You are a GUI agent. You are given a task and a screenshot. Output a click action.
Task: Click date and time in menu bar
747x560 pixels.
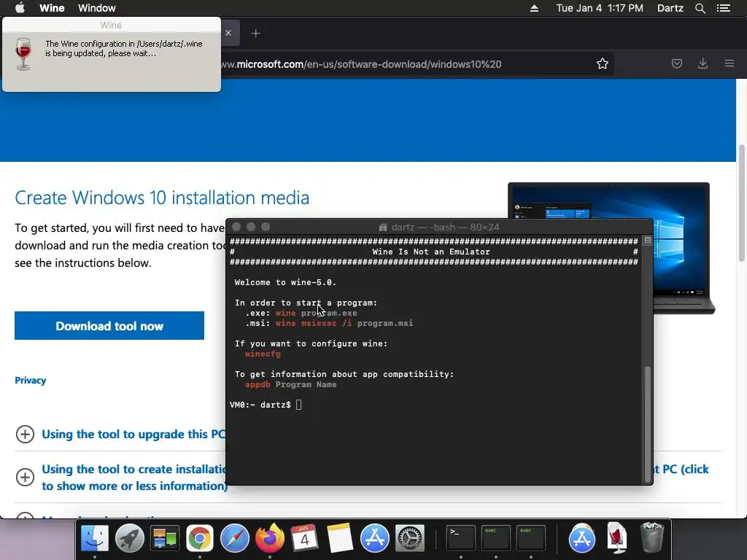[x=600, y=8]
